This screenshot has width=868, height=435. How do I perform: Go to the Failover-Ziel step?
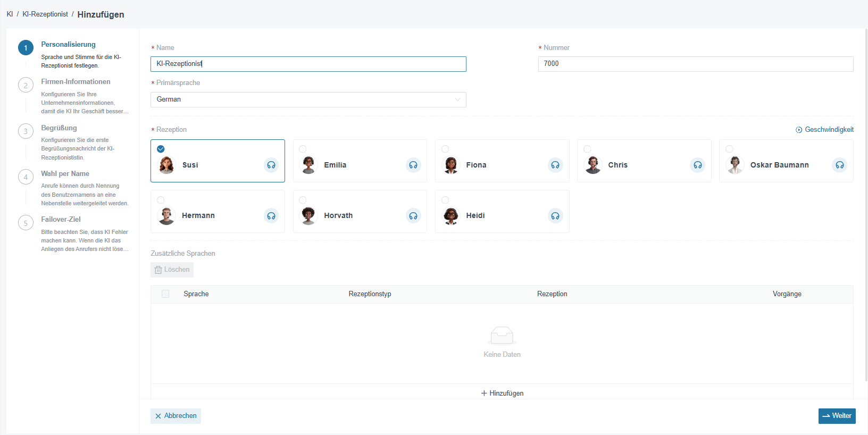pos(61,220)
